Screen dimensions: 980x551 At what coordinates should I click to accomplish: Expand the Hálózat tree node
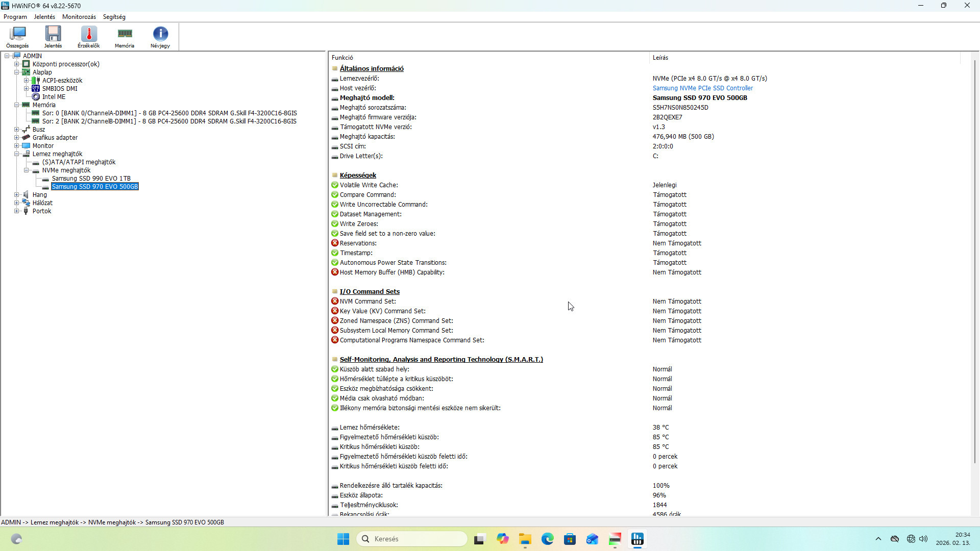[x=17, y=203]
